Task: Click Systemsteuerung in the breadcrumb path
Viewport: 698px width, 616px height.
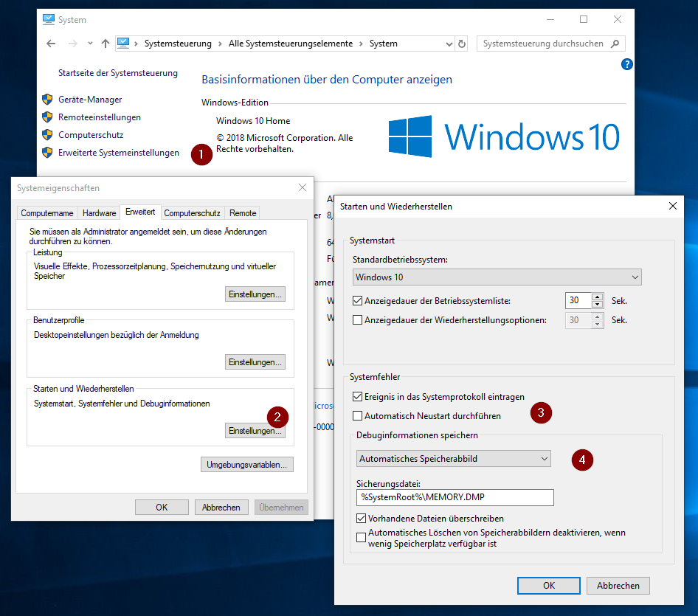Action: click(x=178, y=44)
